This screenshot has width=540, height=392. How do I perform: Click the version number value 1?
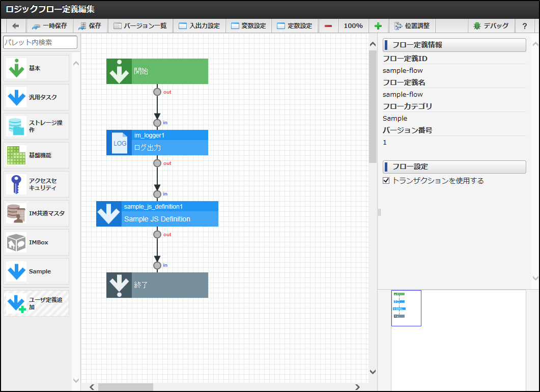click(385, 142)
